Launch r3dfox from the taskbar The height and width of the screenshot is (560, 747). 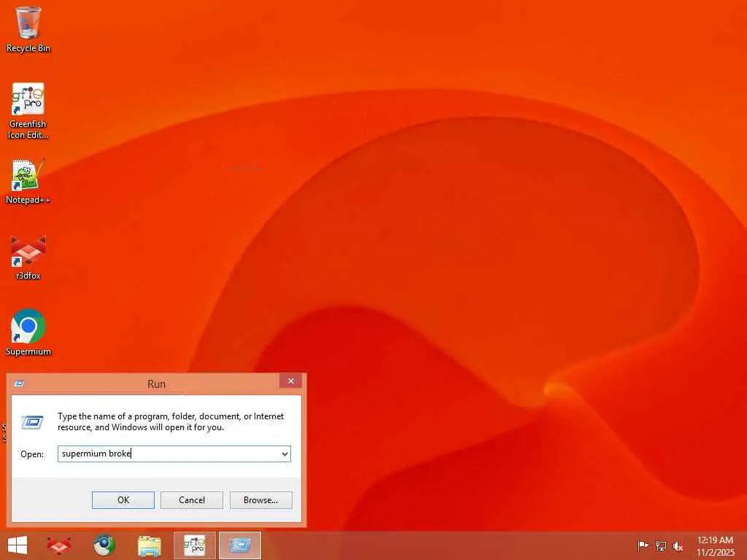click(x=59, y=545)
